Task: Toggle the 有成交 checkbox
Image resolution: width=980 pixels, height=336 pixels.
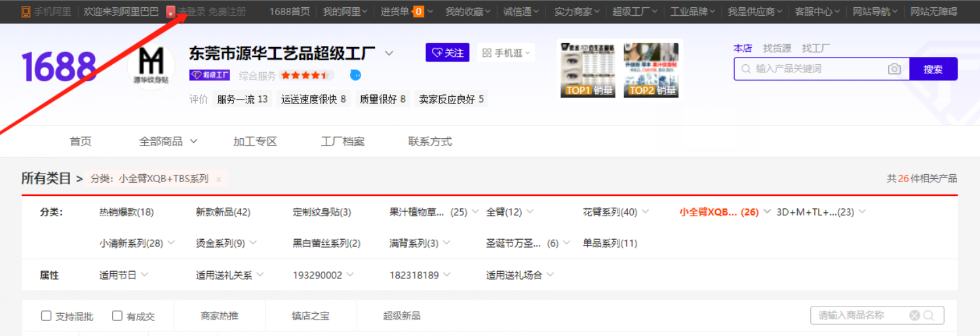Action: click(117, 316)
